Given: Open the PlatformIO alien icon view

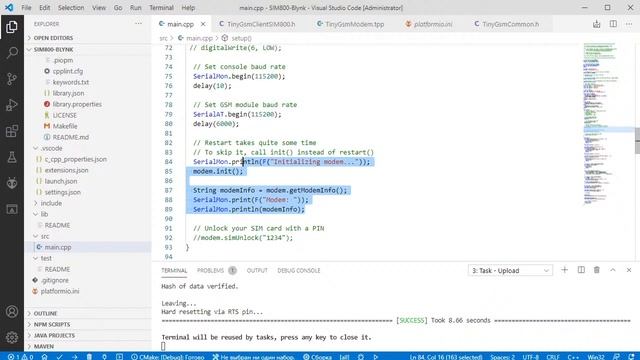Looking at the screenshot, I should (12, 183).
